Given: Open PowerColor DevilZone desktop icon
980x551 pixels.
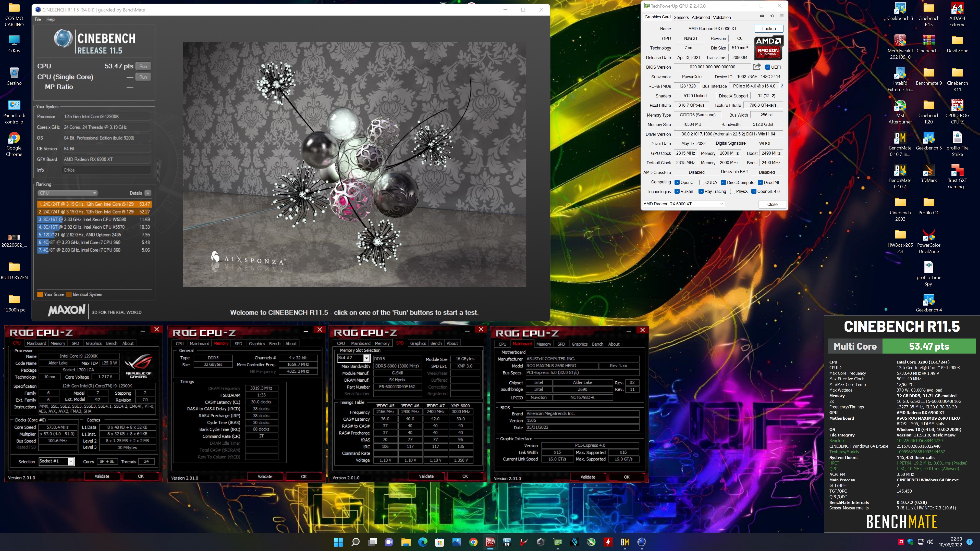Looking at the screenshot, I should [x=929, y=242].
